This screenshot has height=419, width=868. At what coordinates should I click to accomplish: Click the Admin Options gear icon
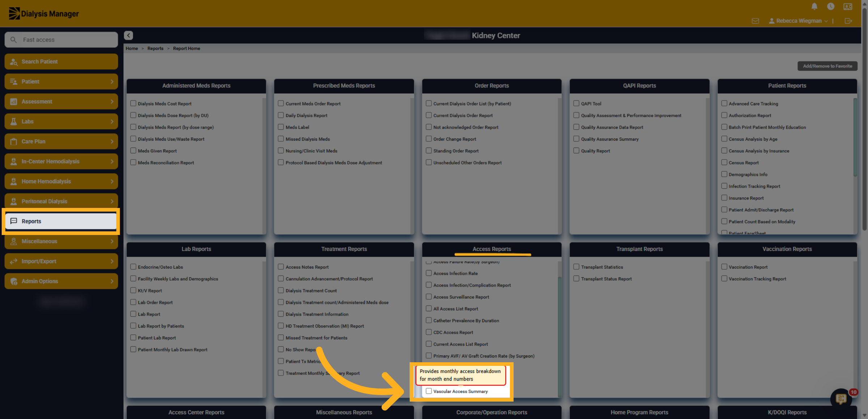pos(14,281)
